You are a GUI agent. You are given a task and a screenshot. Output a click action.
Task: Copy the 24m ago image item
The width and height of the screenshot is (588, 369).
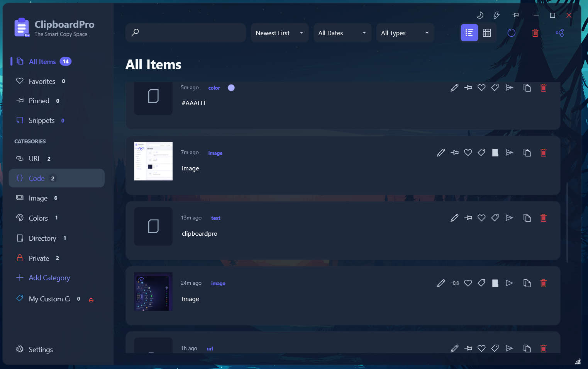point(527,283)
